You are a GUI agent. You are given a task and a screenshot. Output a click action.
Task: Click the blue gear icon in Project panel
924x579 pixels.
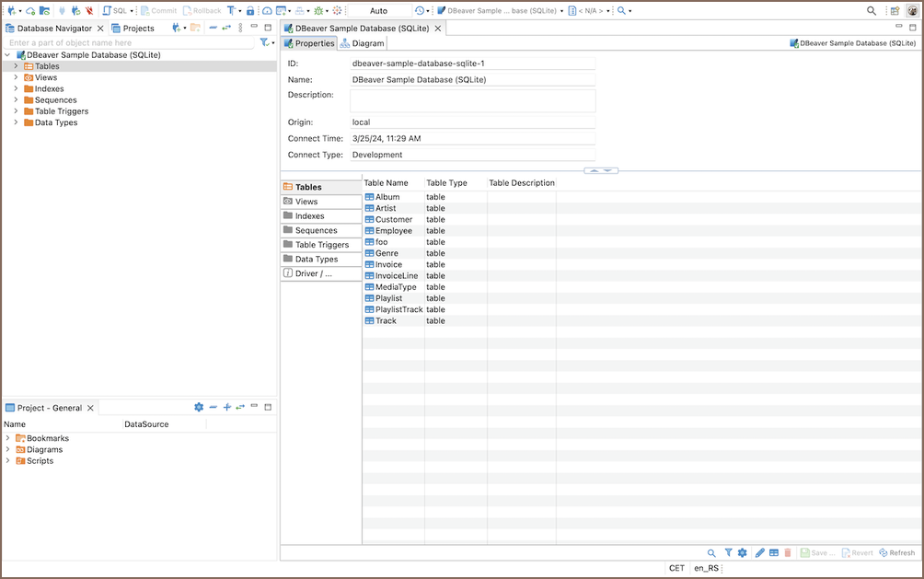[x=199, y=408]
